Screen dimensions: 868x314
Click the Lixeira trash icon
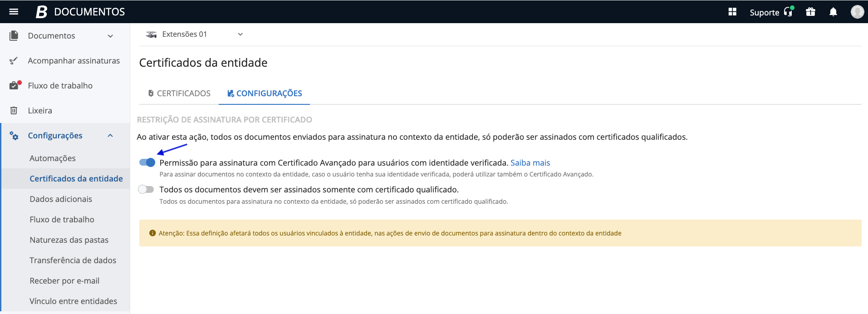coord(14,111)
